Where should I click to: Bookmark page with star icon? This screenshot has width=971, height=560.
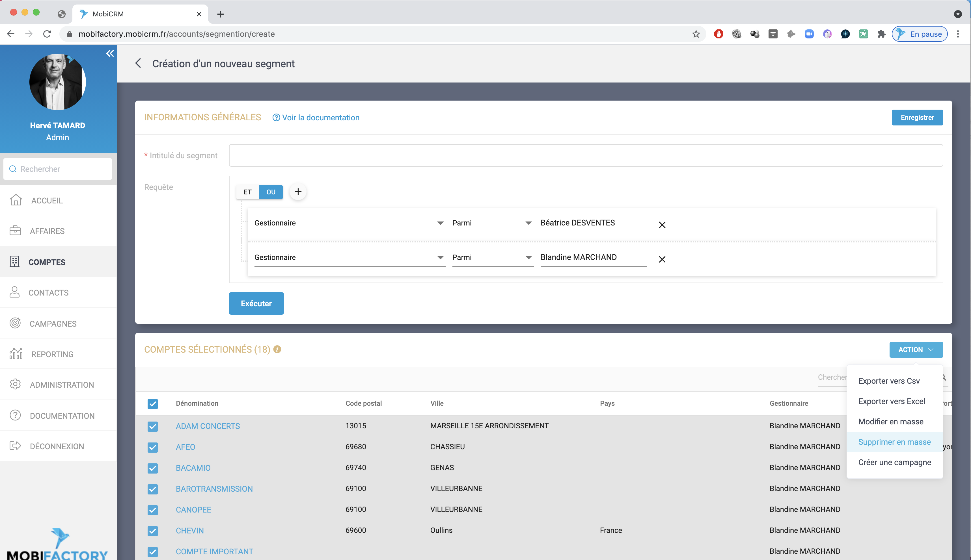[x=696, y=34]
